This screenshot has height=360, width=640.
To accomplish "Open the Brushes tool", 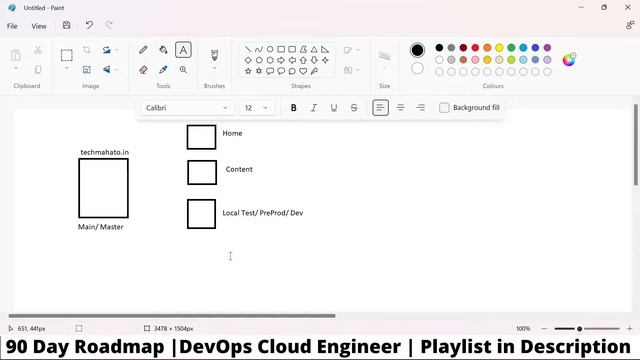I will point(214,55).
